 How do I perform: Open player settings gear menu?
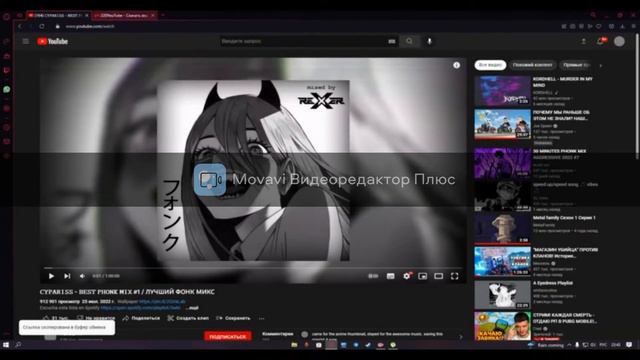pos(407,276)
